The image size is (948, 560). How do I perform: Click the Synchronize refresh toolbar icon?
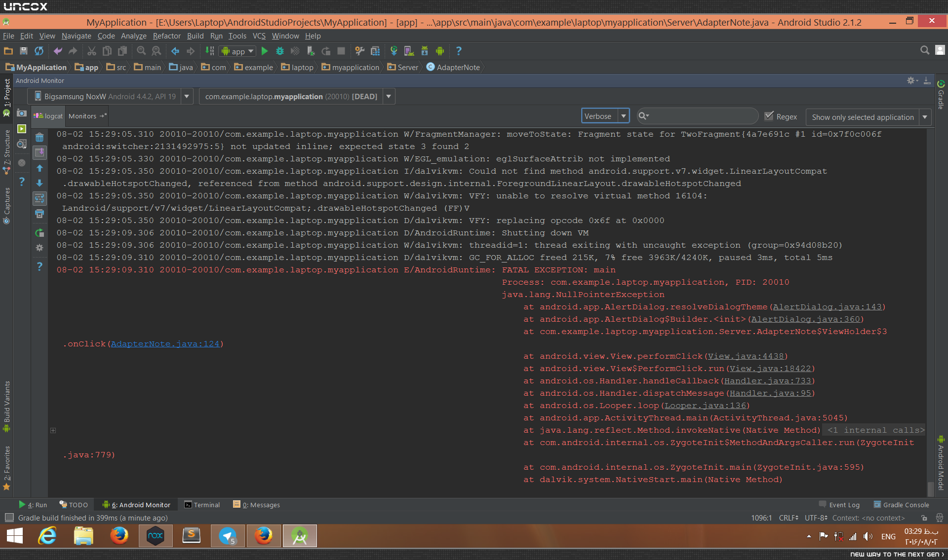(x=39, y=51)
